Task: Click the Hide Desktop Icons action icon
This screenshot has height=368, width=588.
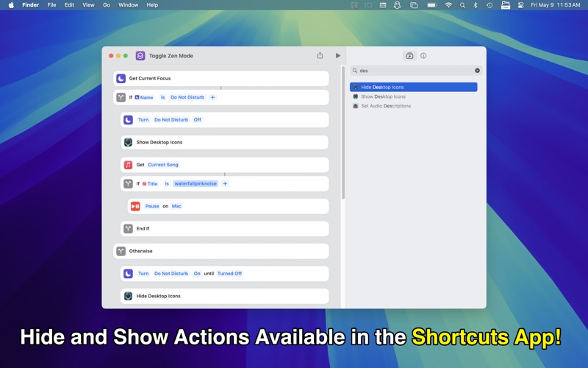Action: pyautogui.click(x=128, y=297)
